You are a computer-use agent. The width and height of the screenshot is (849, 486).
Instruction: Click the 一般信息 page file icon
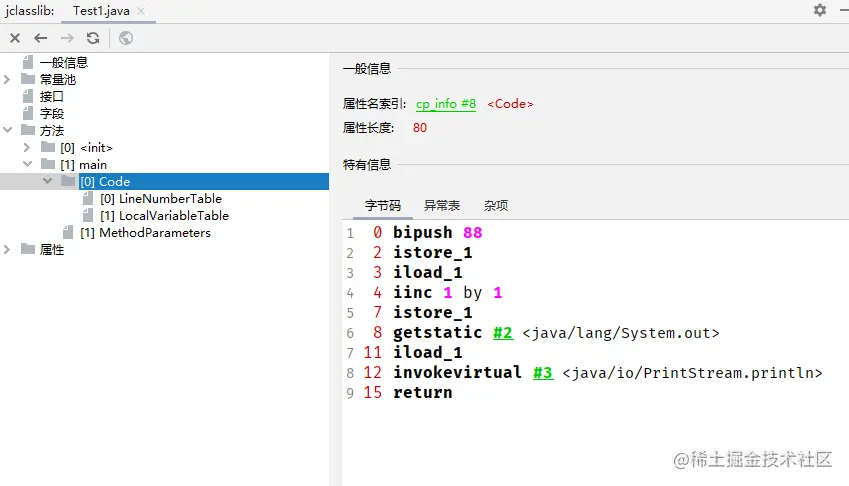point(28,62)
